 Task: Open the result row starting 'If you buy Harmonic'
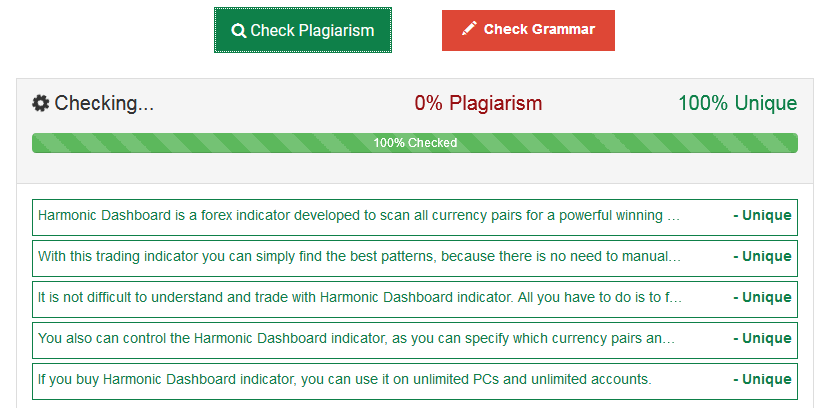point(415,381)
